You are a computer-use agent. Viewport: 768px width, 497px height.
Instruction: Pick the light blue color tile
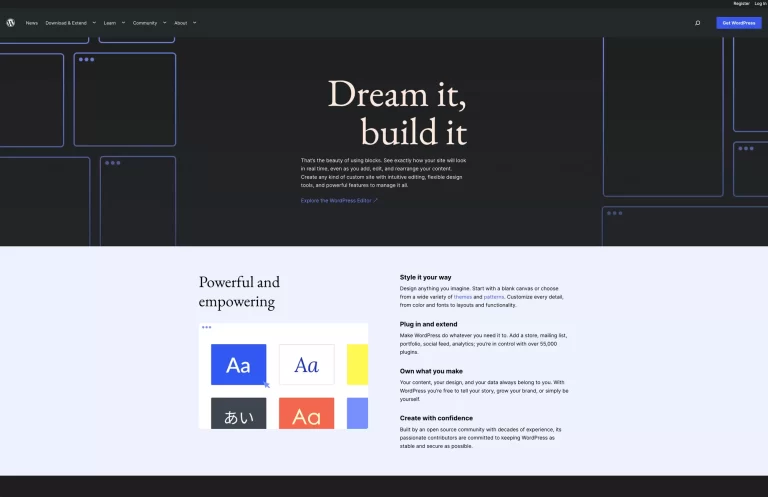358,413
